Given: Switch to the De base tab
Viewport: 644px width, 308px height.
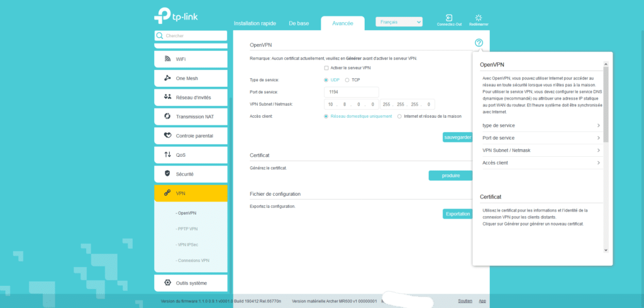Looking at the screenshot, I should tap(299, 23).
